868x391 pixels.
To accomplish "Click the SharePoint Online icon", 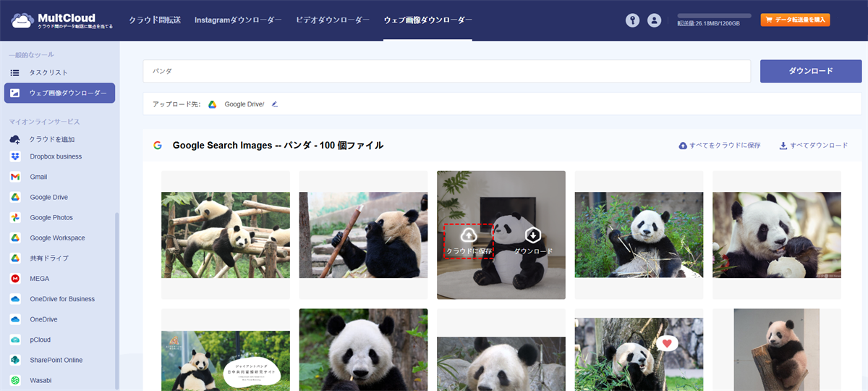I will point(14,360).
